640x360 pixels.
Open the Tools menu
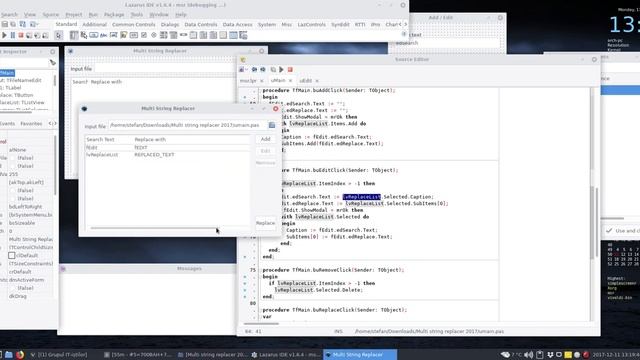click(x=137, y=15)
